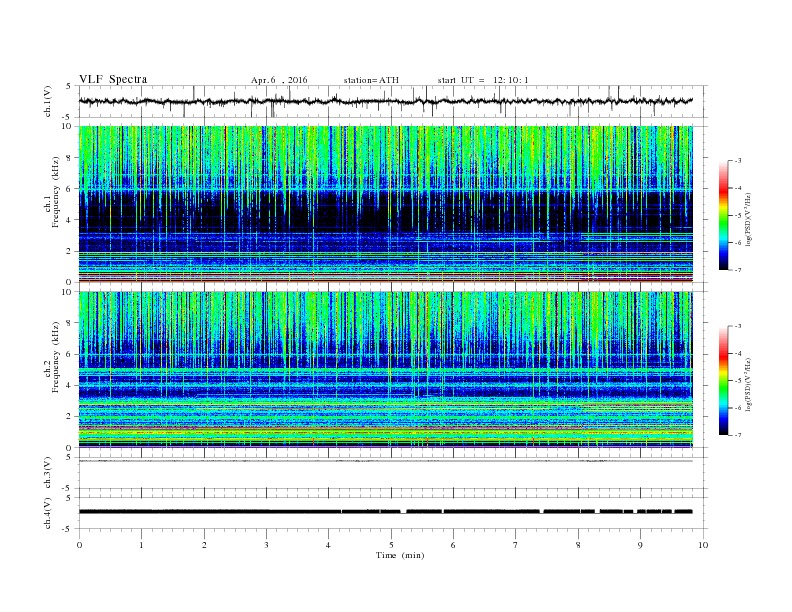Select the date text "Apr. 6, 2016"
This screenshot has width=792, height=612.
[x=279, y=80]
